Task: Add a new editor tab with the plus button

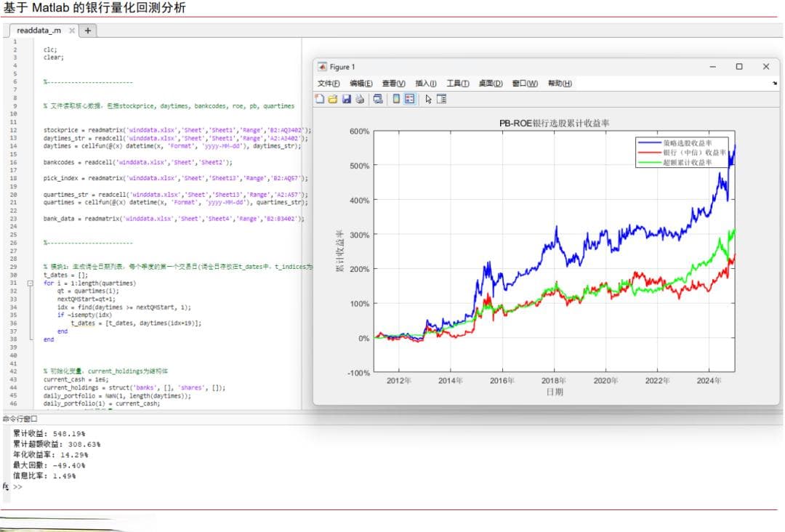Action: pos(88,31)
